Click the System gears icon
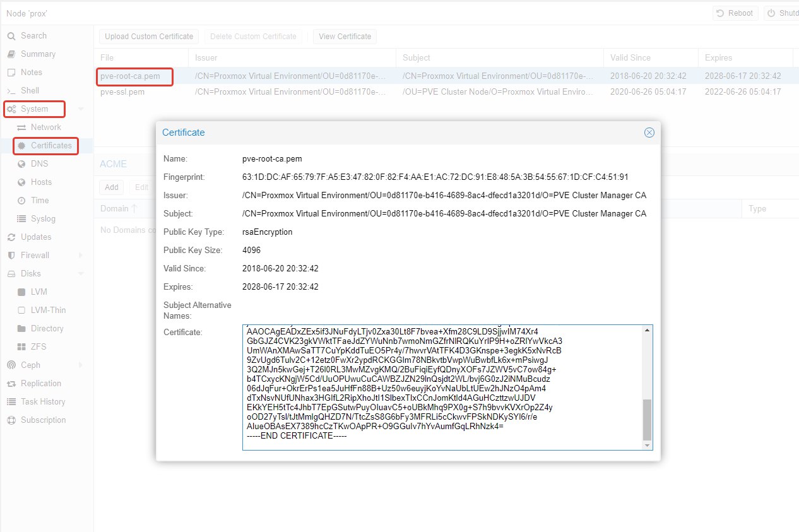The height and width of the screenshot is (532, 799). 11,109
